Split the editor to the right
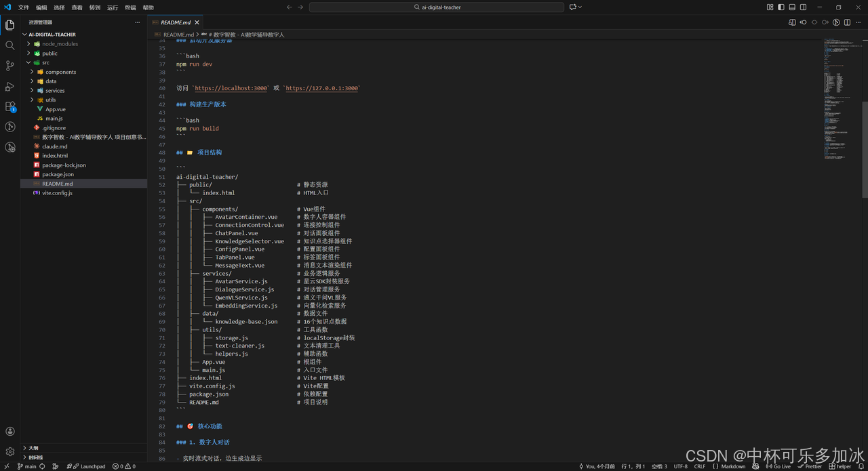This screenshot has height=471, width=868. [847, 22]
